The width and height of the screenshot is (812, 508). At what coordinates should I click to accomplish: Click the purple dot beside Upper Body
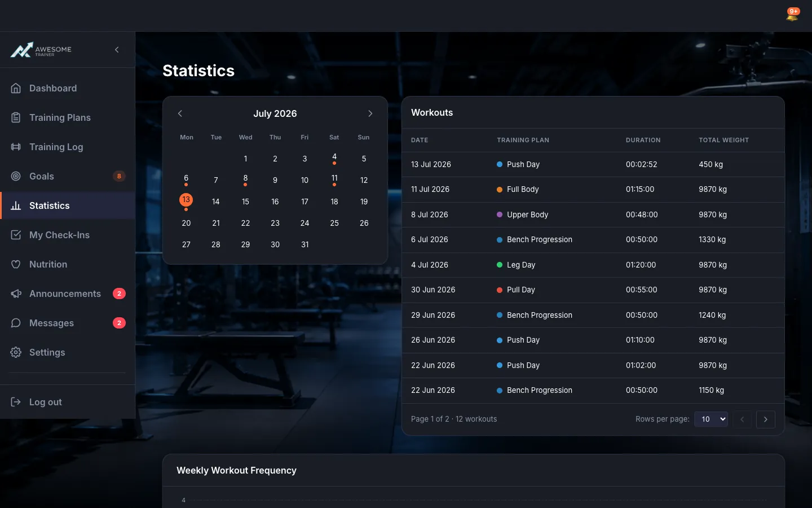click(500, 214)
